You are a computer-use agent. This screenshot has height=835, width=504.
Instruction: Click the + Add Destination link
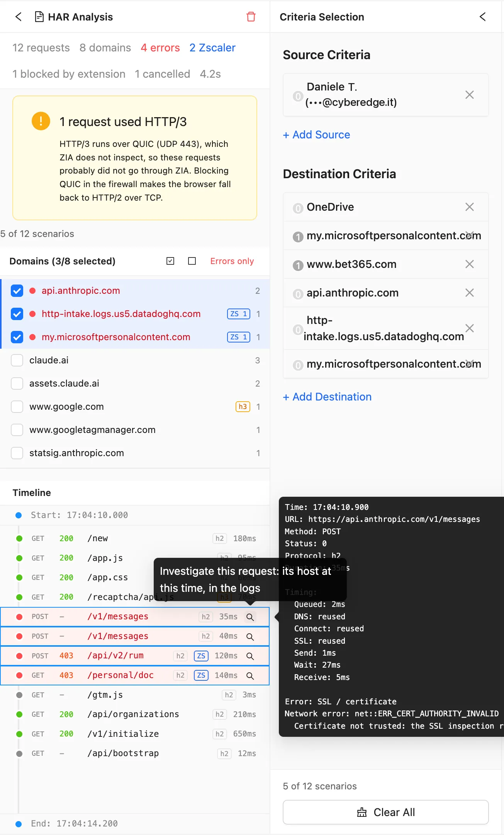click(x=327, y=397)
